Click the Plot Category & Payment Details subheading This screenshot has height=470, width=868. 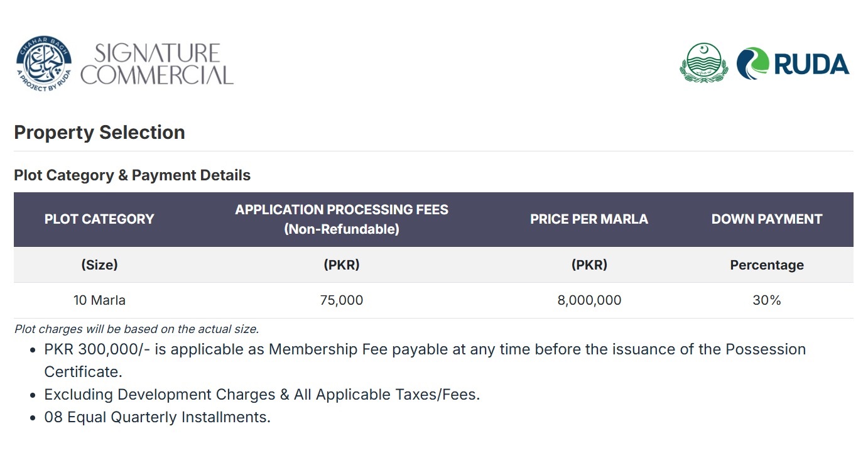click(x=132, y=175)
